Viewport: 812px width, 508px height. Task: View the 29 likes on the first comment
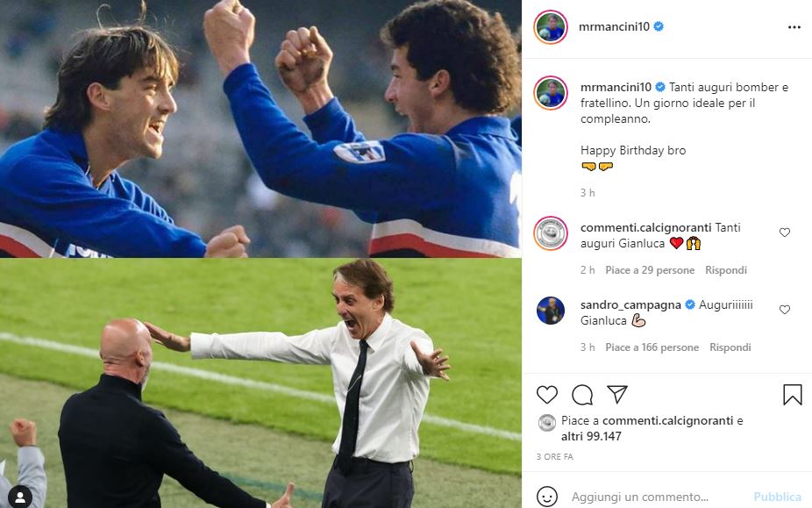click(x=650, y=270)
